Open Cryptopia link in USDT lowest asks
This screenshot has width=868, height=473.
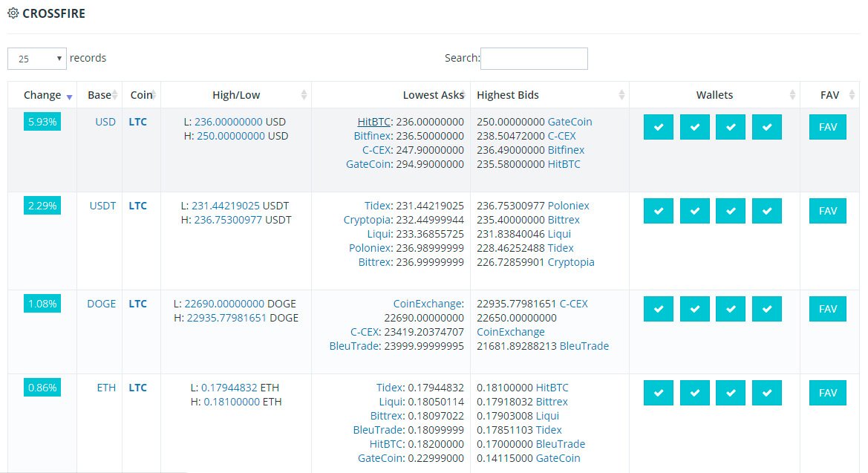click(x=368, y=220)
